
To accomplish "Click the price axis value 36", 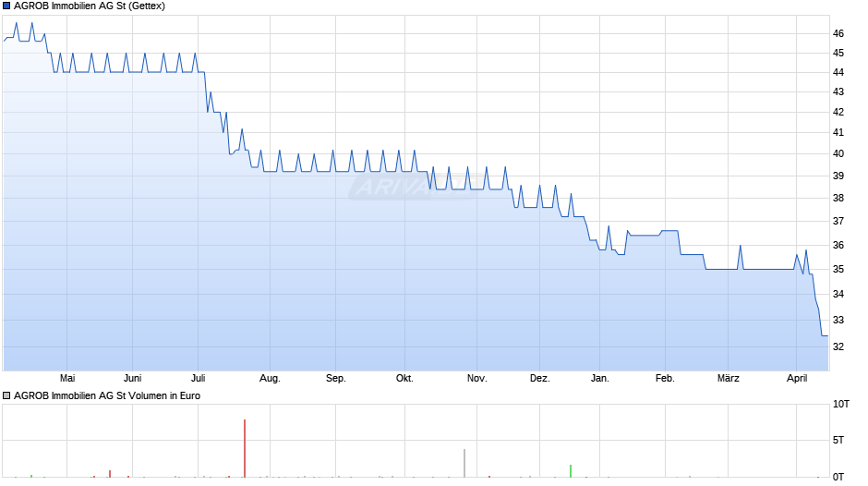I will click(838, 245).
